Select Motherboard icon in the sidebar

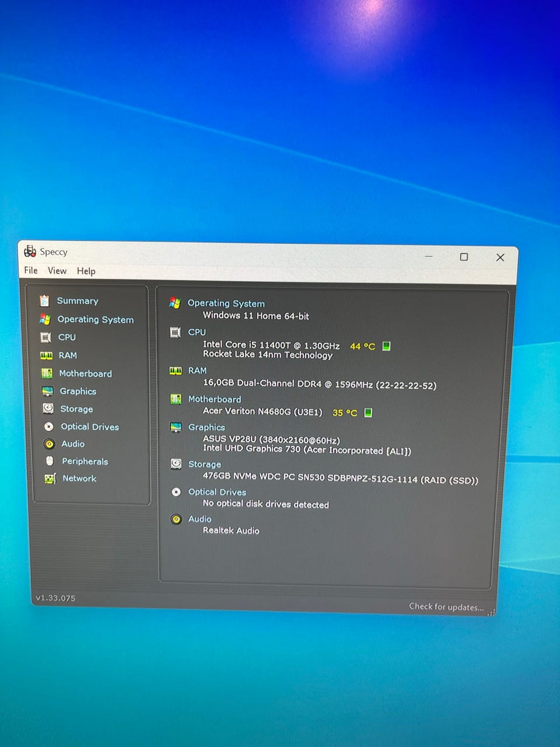(x=47, y=373)
